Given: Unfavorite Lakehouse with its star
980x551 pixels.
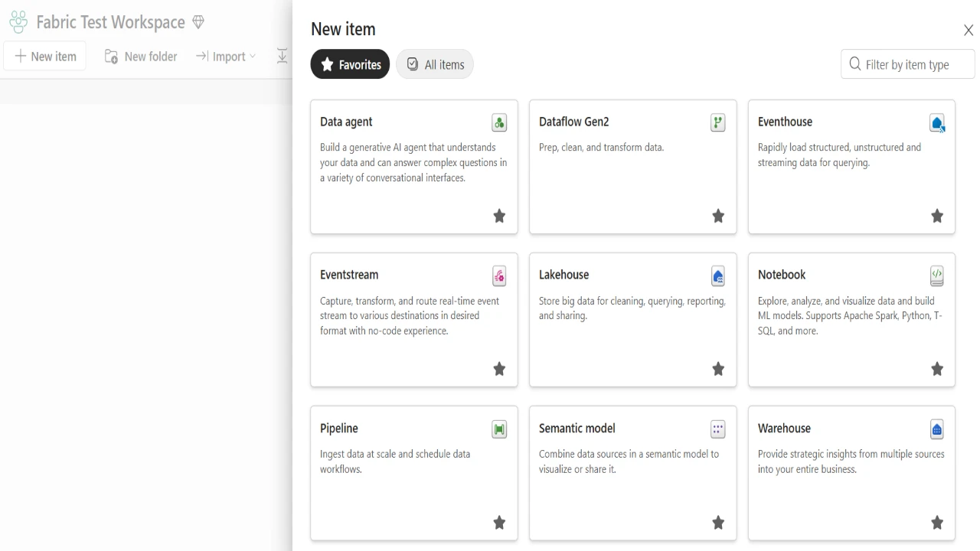Looking at the screenshot, I should 718,369.
